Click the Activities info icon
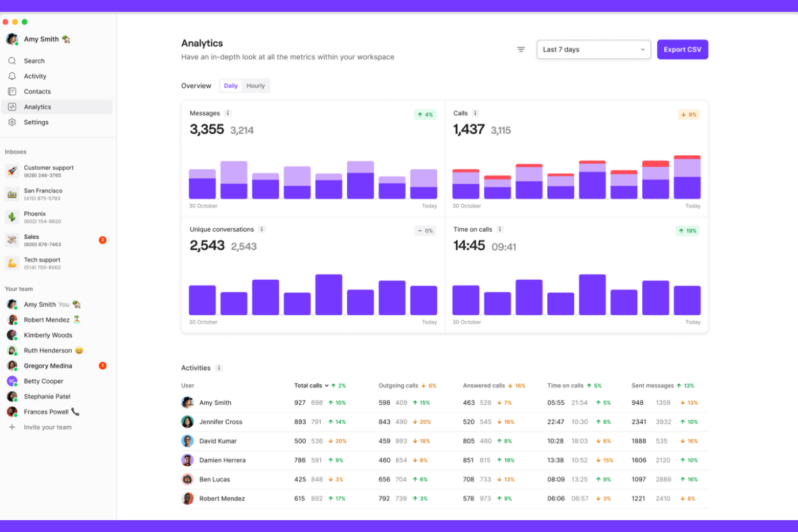 [219, 368]
